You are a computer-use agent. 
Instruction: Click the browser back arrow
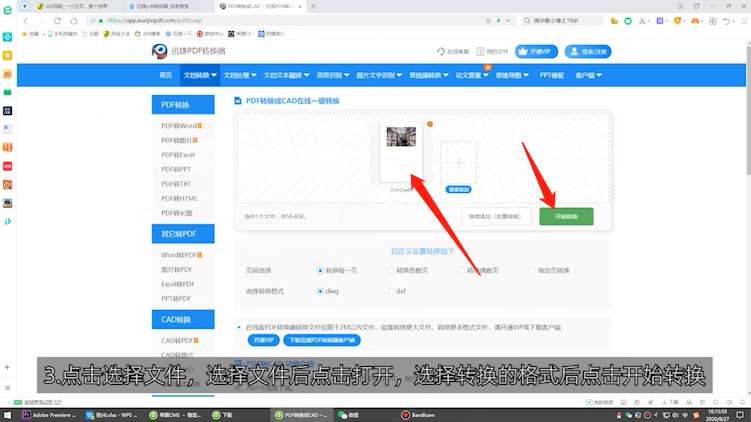point(26,21)
